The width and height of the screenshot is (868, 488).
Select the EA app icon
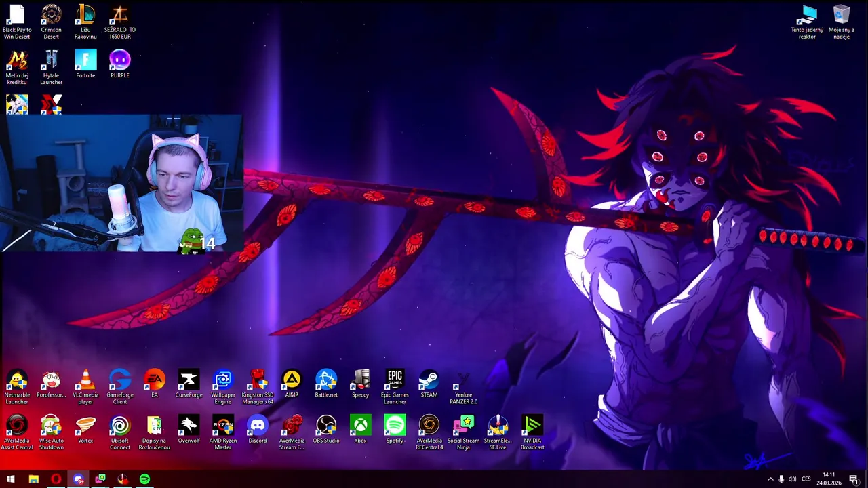click(154, 384)
